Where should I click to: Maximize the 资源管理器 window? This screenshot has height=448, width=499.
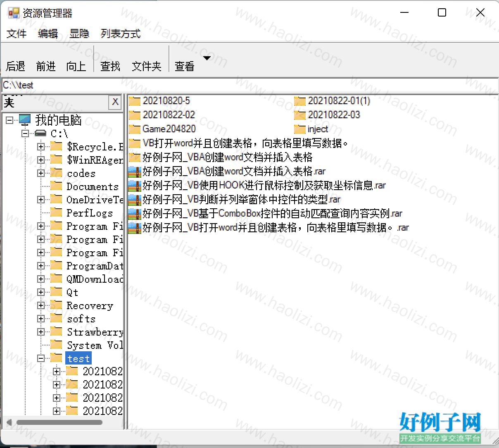coord(442,12)
